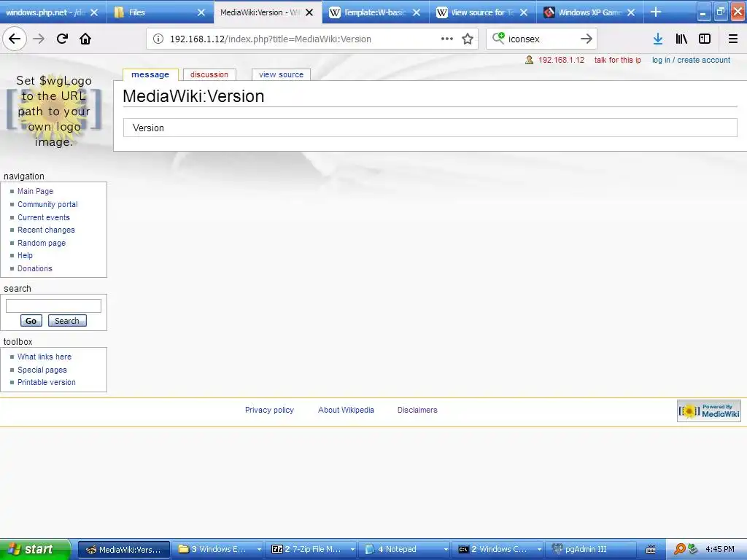Click the Go button
The height and width of the screenshot is (560, 747).
tap(31, 321)
